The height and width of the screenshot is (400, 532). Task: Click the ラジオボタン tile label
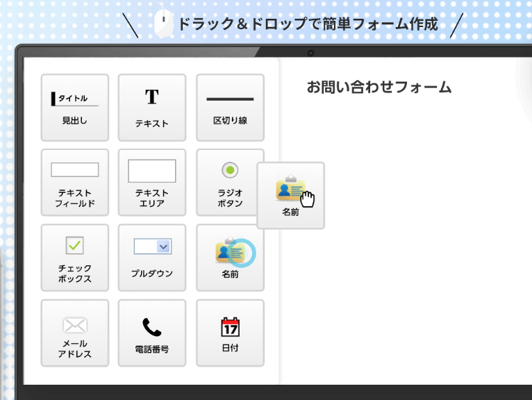click(230, 198)
